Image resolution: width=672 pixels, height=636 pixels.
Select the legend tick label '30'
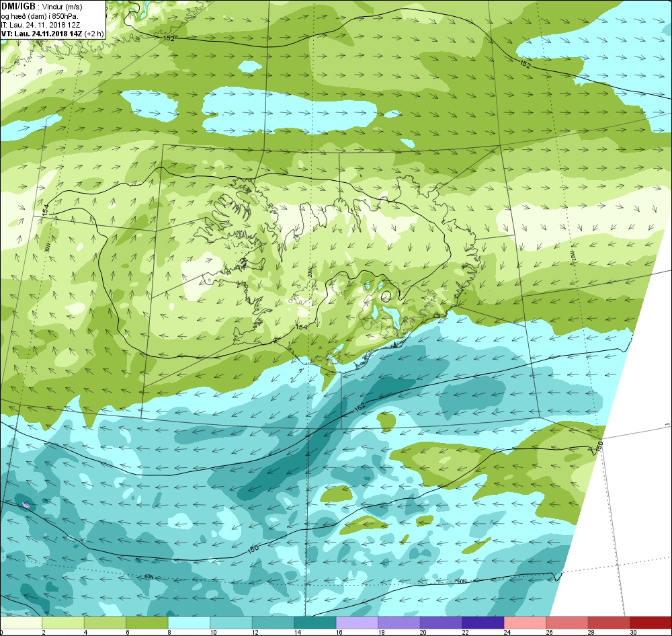(633, 632)
